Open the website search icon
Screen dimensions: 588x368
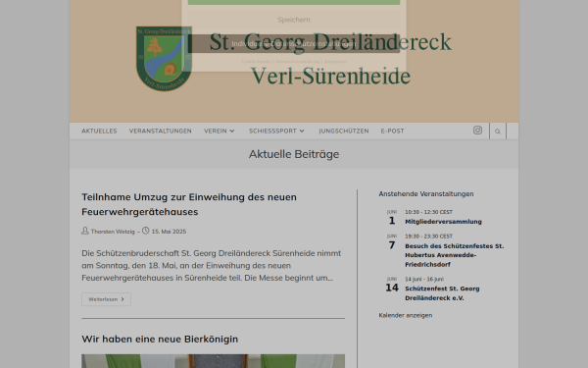498,131
